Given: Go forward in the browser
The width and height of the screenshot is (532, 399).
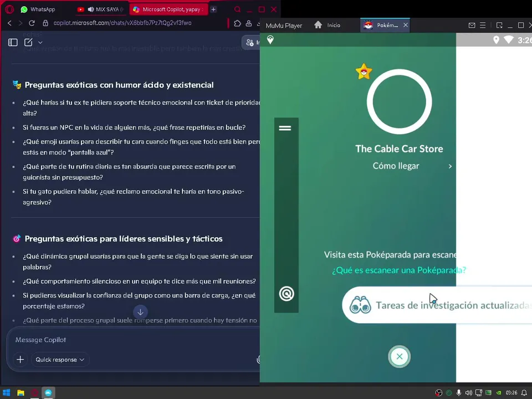Looking at the screenshot, I should [21, 23].
